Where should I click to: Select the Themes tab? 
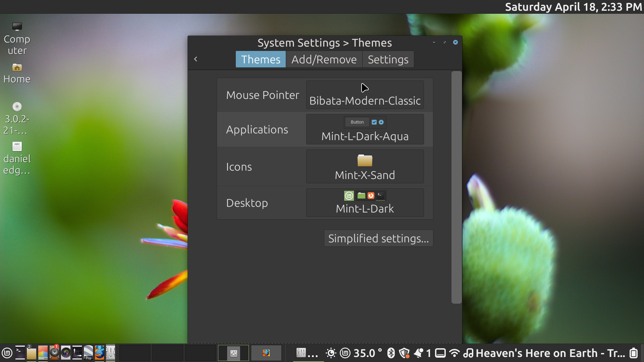pos(261,59)
